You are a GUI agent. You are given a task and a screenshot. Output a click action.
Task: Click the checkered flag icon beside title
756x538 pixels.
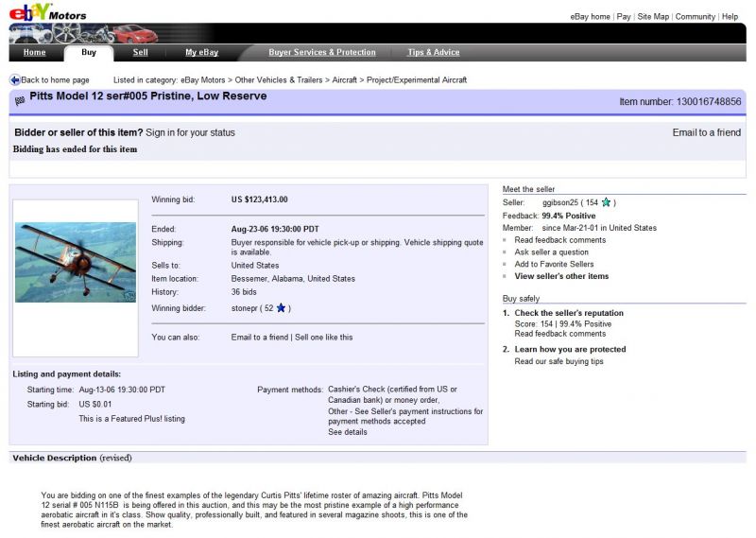pyautogui.click(x=20, y=97)
